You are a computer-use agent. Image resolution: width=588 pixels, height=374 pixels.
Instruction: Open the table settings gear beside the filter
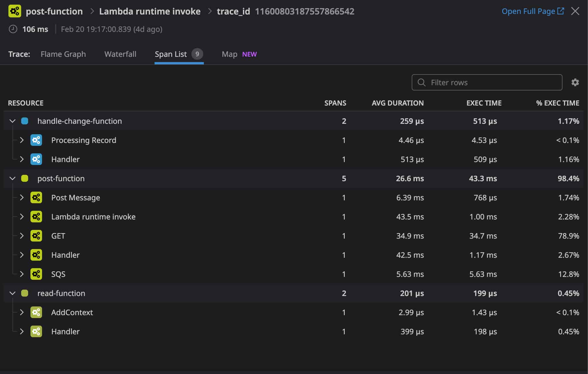pyautogui.click(x=575, y=82)
